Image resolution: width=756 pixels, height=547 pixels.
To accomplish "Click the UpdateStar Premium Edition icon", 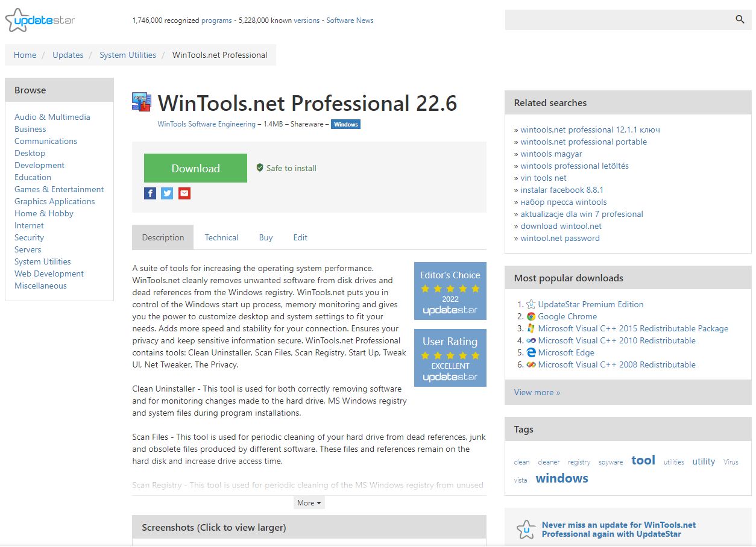I will (531, 304).
